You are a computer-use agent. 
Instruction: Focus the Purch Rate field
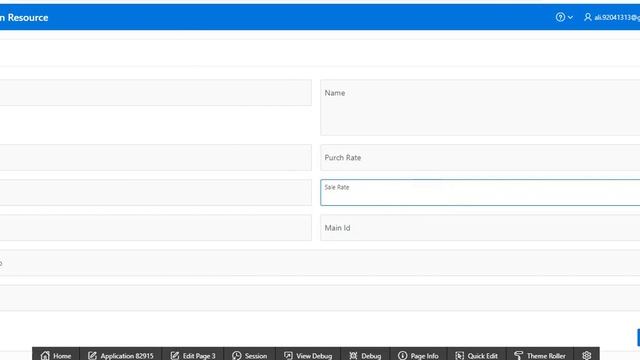[480, 158]
